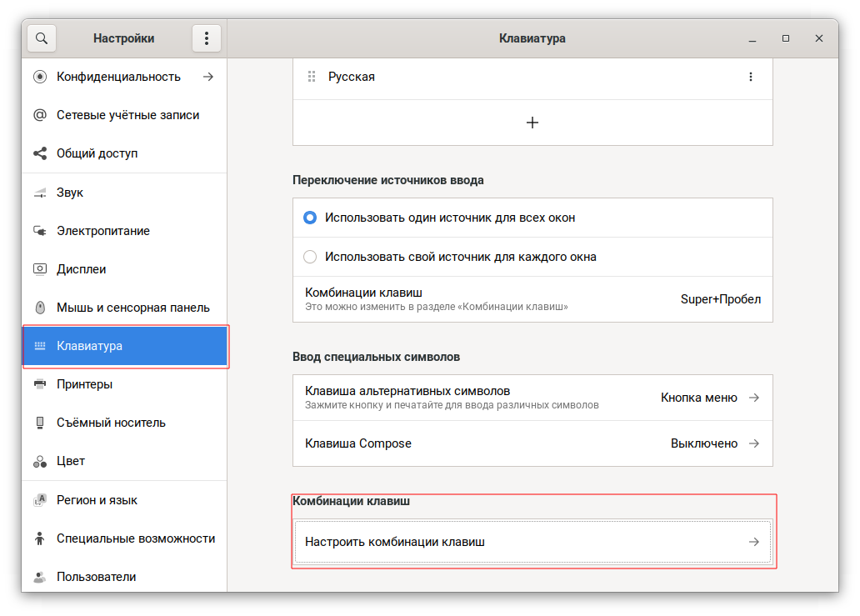Click the speaker icon next to Звук
This screenshot has width=860, height=616.
[x=39, y=193]
